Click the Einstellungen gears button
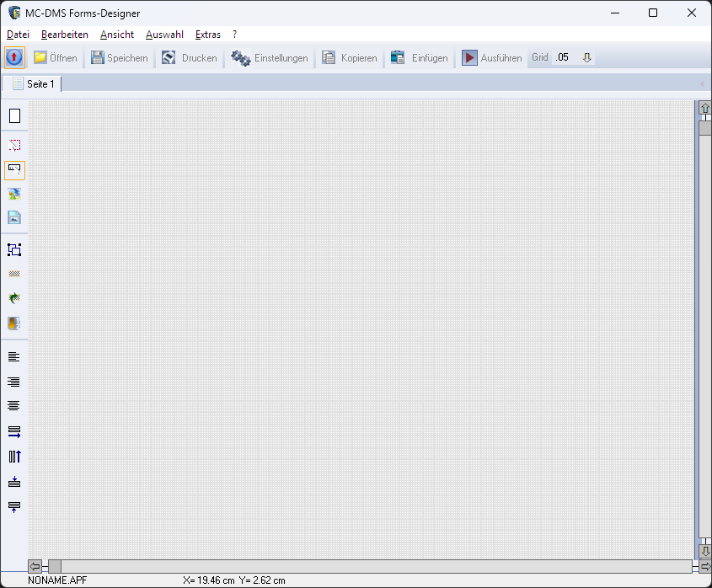This screenshot has height=588, width=712. [x=270, y=58]
